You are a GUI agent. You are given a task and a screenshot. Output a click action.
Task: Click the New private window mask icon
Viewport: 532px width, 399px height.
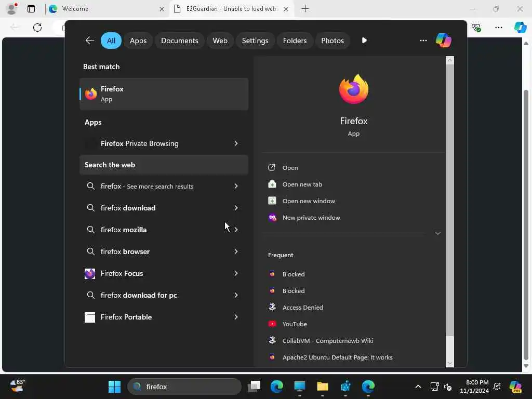(x=272, y=218)
